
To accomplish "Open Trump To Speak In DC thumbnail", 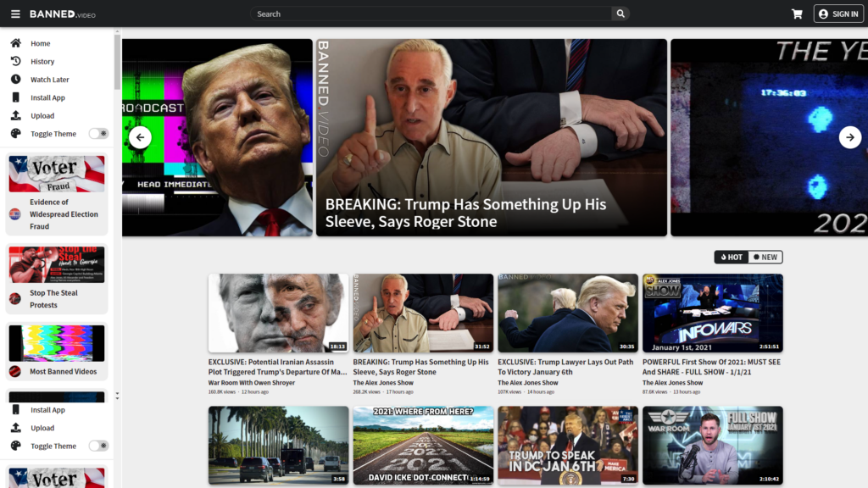I will click(x=568, y=446).
